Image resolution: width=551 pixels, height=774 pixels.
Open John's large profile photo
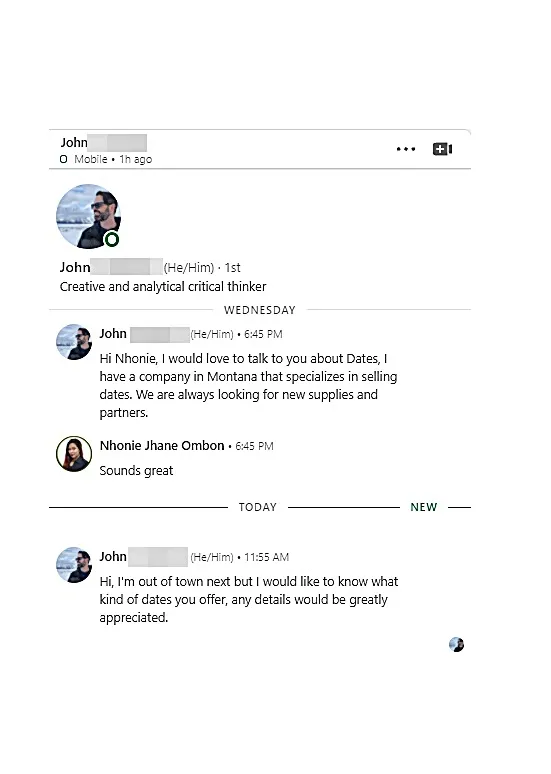coord(88,216)
